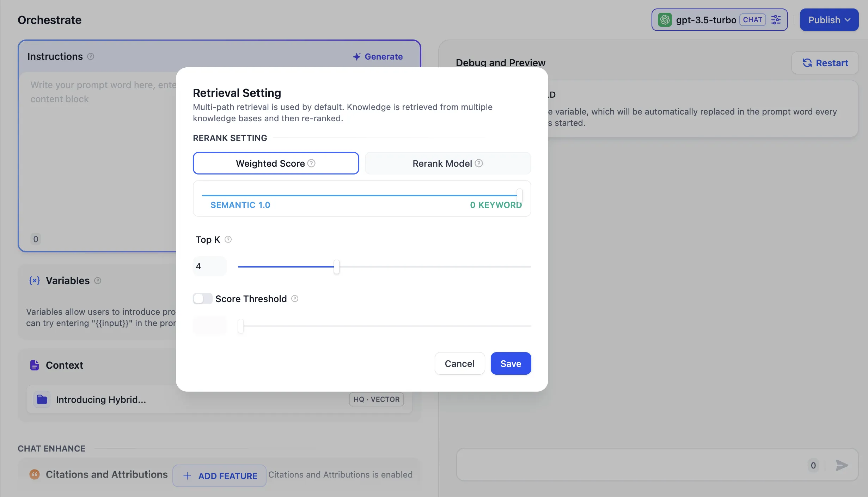This screenshot has width=868, height=497.
Task: Click the Add Feature button
Action: pos(219,476)
